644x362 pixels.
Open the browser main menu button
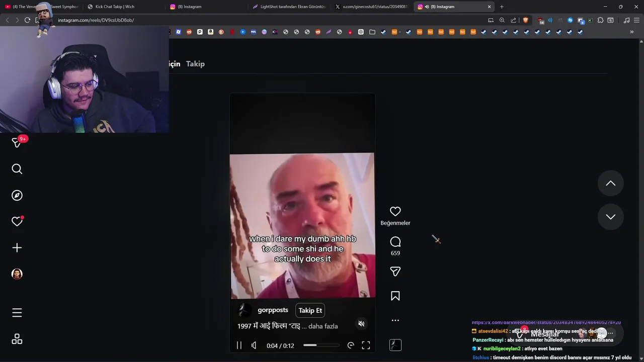(x=637, y=20)
